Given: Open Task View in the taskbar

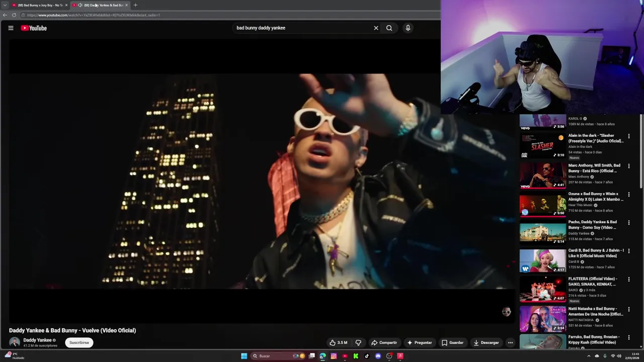Looking at the screenshot, I should coord(312,356).
